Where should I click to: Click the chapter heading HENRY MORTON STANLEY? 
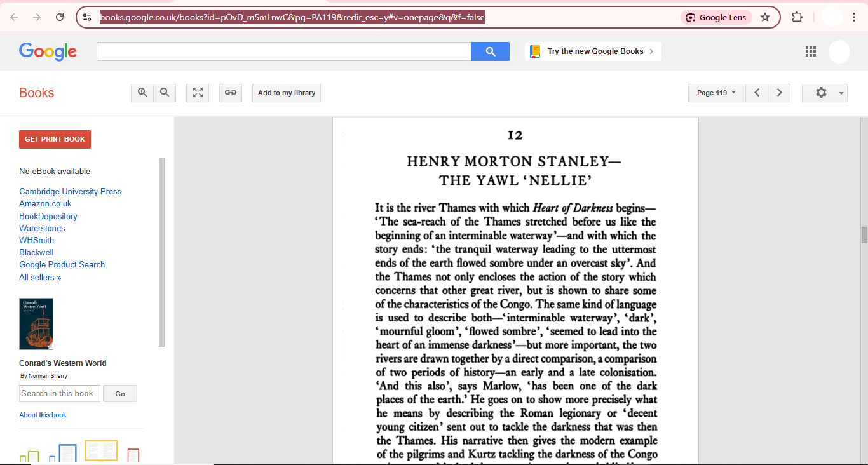point(514,161)
